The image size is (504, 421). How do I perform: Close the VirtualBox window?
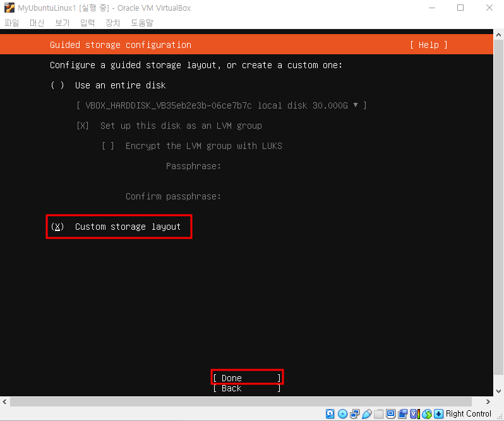[489, 8]
